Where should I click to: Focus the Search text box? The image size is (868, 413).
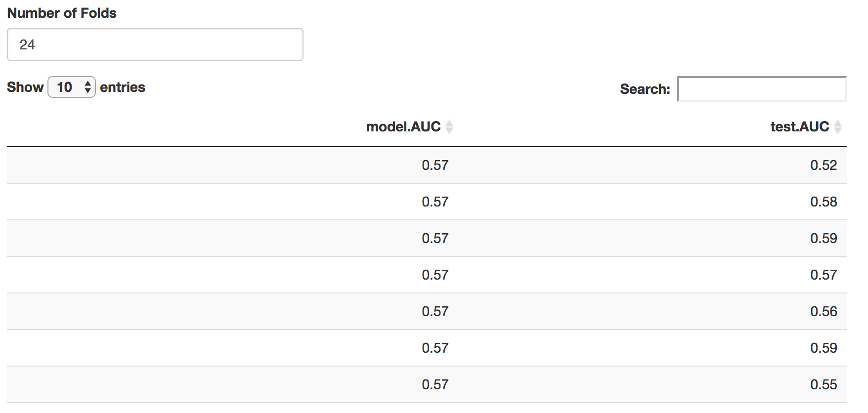pos(762,89)
